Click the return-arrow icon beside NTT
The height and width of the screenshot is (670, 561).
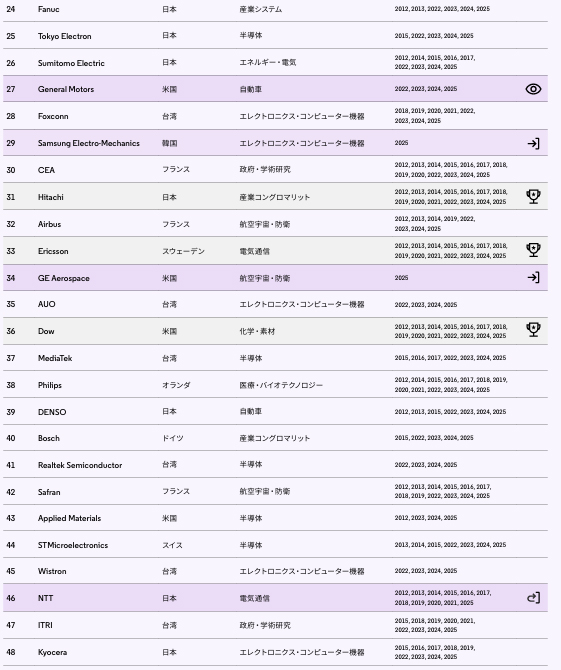click(534, 597)
